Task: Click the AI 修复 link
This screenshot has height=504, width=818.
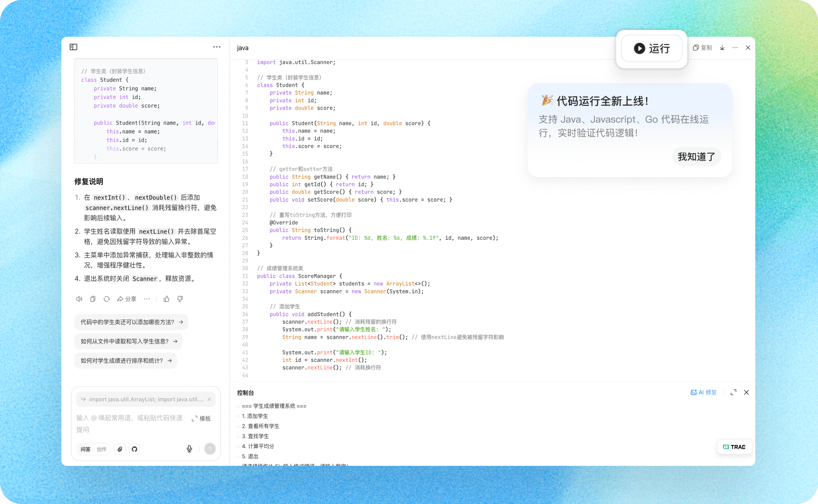Action: click(x=703, y=392)
